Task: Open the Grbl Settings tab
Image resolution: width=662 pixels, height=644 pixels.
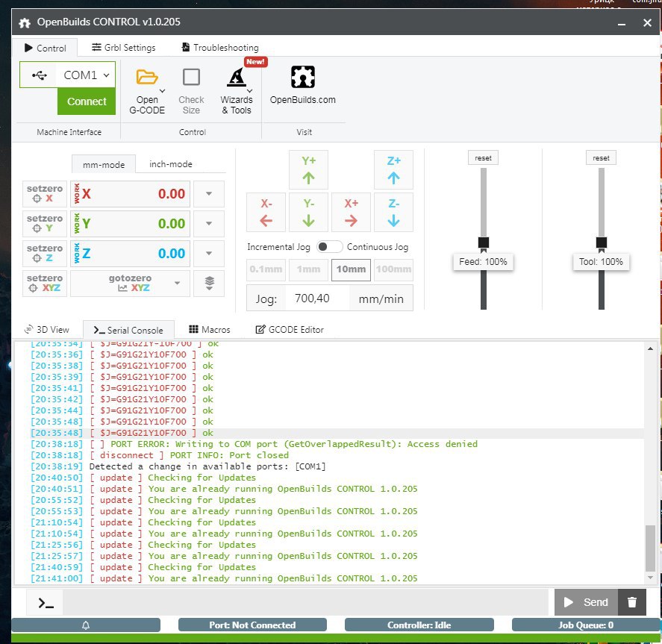Action: coord(124,48)
